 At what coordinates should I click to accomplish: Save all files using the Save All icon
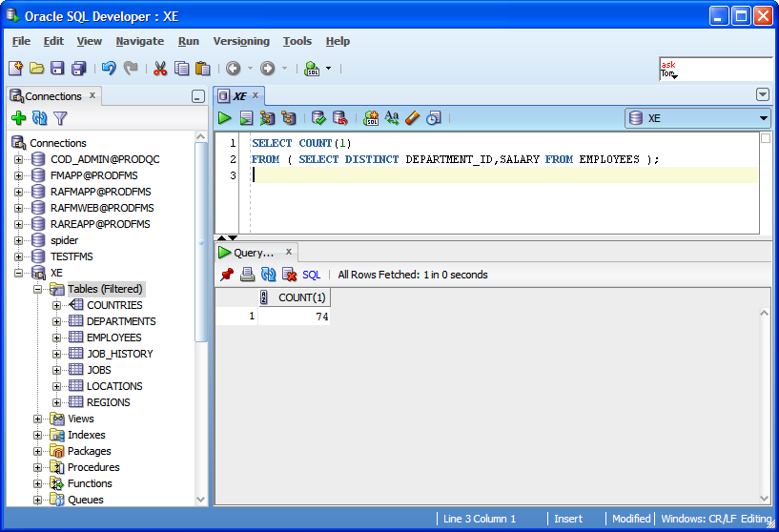[x=78, y=69]
